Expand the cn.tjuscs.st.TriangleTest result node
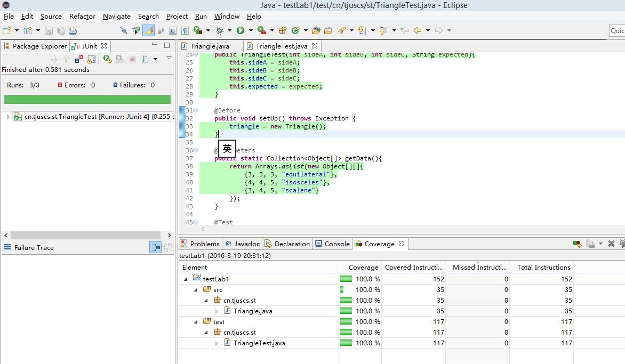Image resolution: width=625 pixels, height=364 pixels. [8, 117]
